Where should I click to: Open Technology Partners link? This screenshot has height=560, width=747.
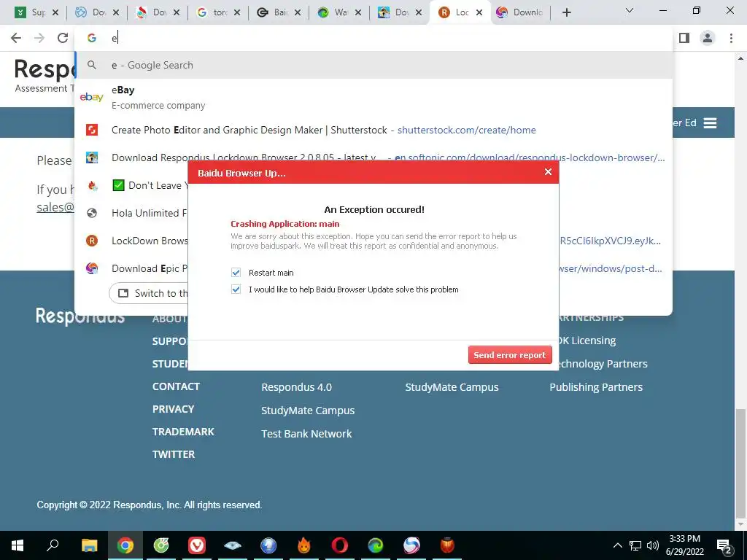[603, 364]
